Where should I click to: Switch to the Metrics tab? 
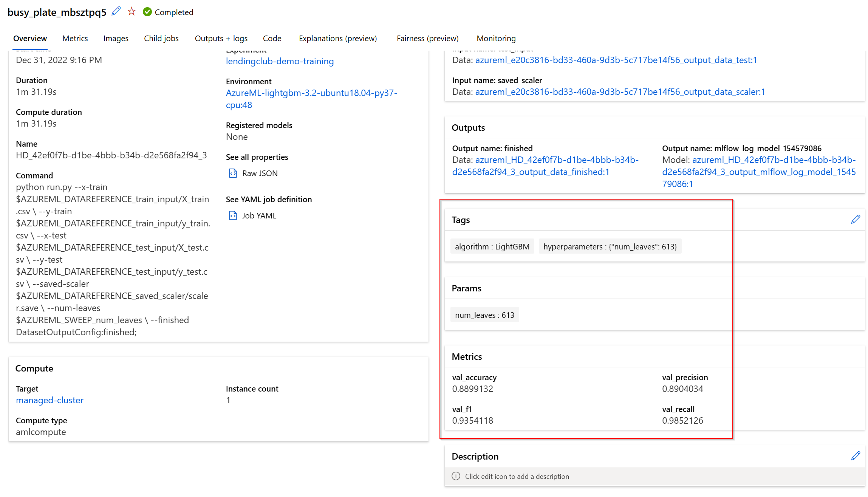[75, 39]
